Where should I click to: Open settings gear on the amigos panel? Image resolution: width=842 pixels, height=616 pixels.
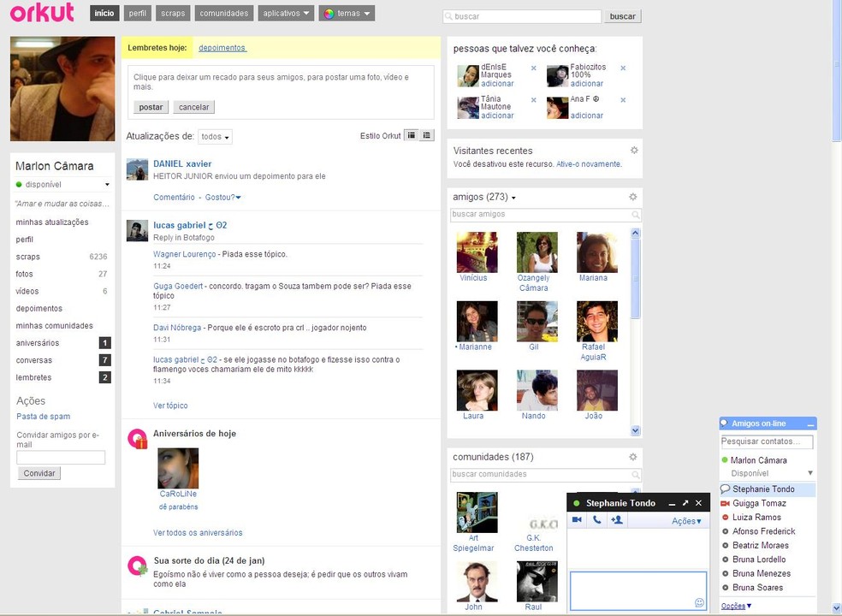[633, 196]
